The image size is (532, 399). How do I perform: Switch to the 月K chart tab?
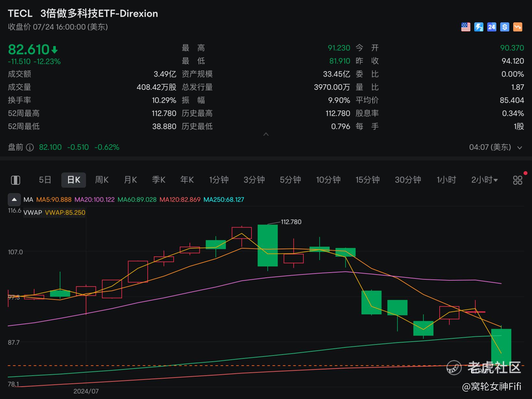130,180
